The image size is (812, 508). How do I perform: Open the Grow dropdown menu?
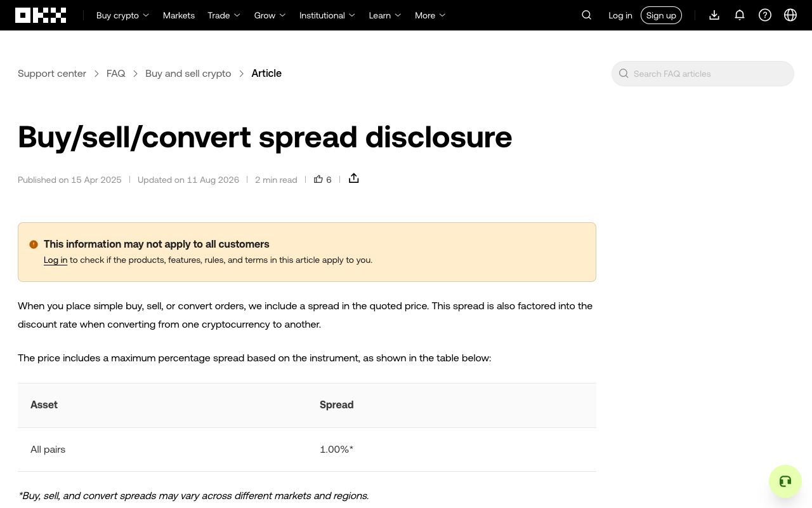click(x=270, y=15)
